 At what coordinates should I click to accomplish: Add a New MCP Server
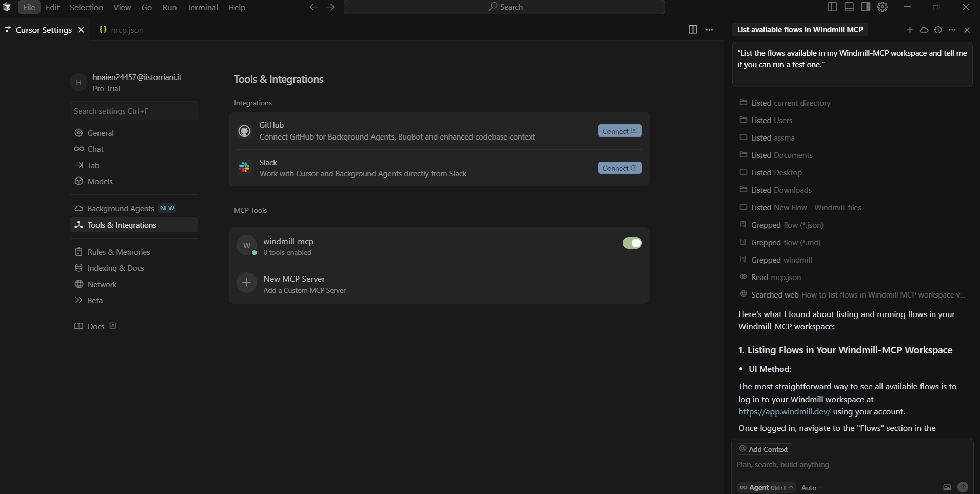click(x=439, y=284)
